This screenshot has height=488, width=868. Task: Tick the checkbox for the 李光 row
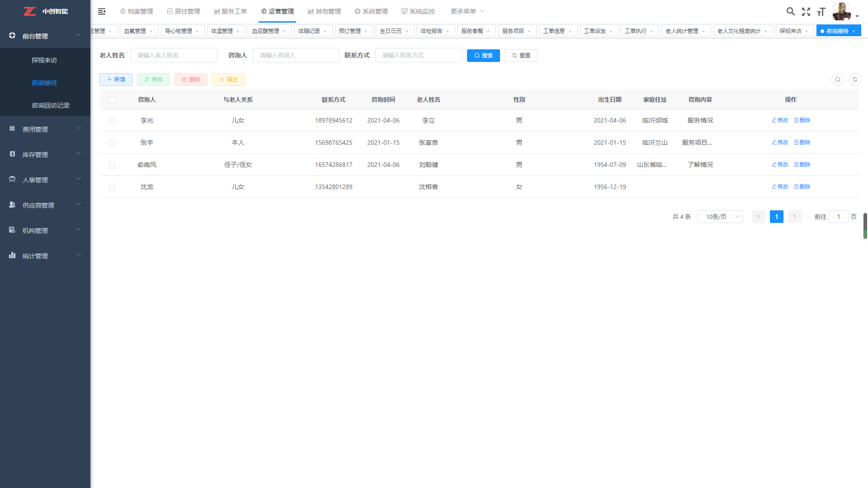click(x=112, y=121)
